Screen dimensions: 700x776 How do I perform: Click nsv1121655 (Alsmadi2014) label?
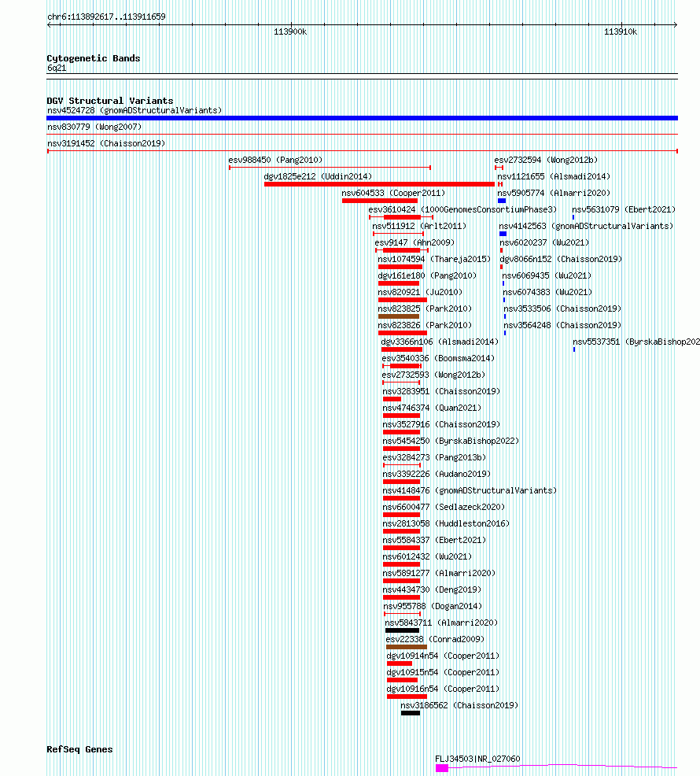coord(554,176)
